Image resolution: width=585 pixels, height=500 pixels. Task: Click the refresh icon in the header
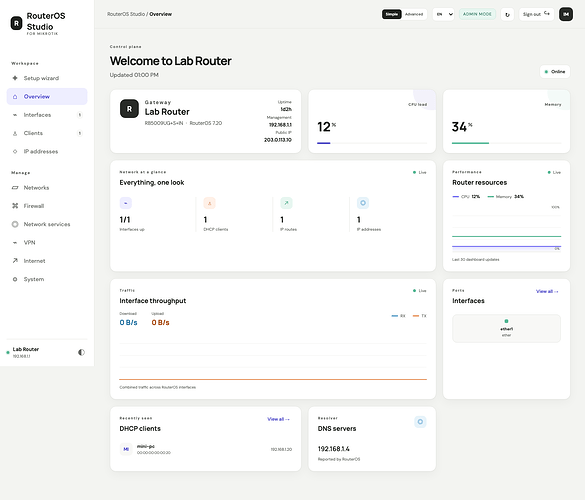(507, 15)
